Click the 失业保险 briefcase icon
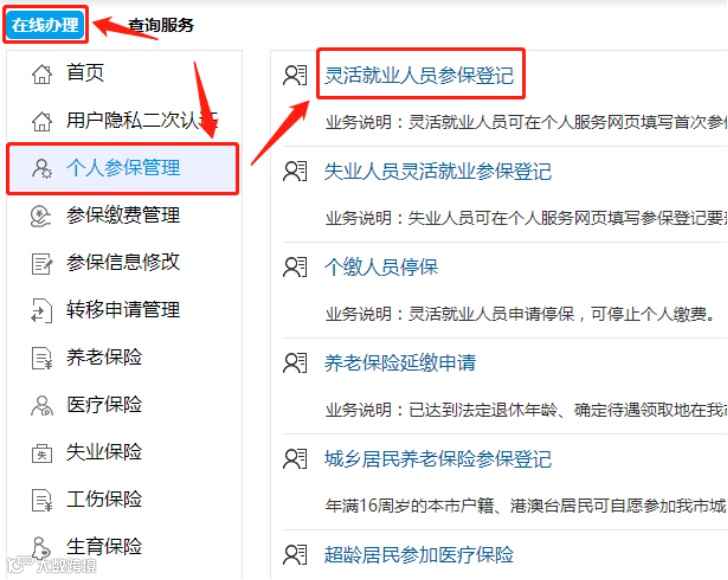Viewport: 728px width, 580px height. (x=42, y=453)
